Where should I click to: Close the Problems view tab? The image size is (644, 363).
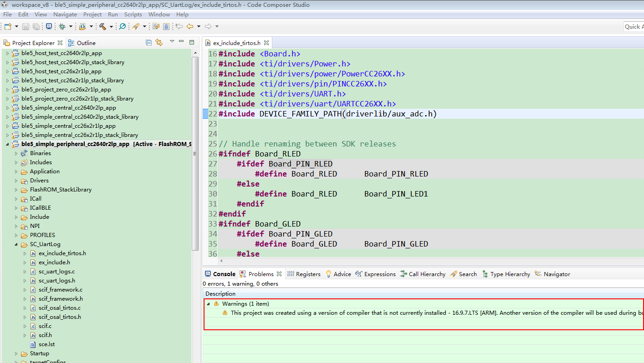279,274
